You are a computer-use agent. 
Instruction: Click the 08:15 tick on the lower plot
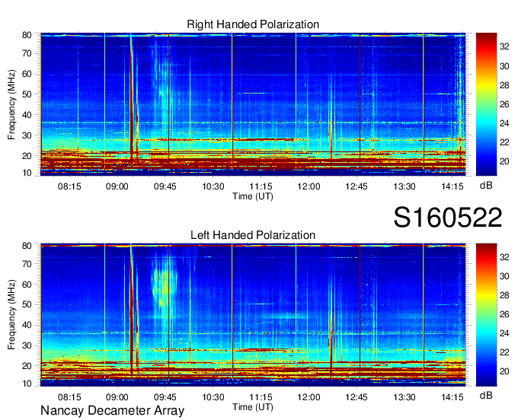pyautogui.click(x=69, y=397)
